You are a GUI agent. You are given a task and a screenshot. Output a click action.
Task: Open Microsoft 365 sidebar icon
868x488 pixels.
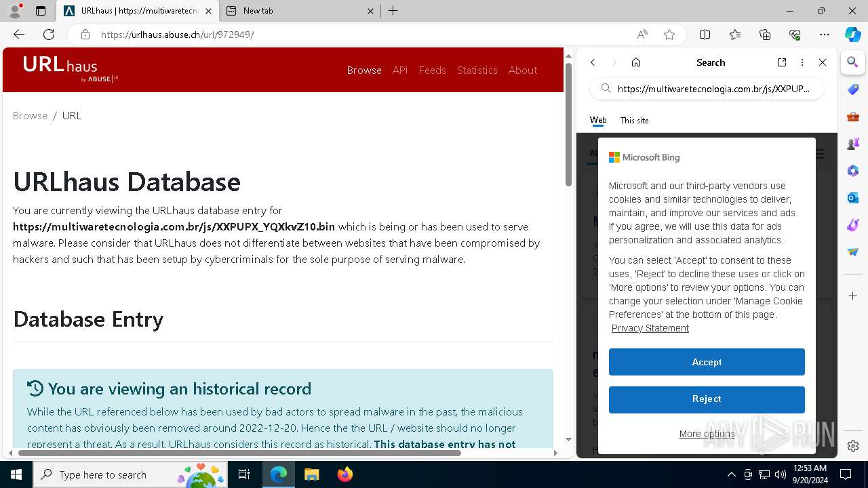click(853, 171)
